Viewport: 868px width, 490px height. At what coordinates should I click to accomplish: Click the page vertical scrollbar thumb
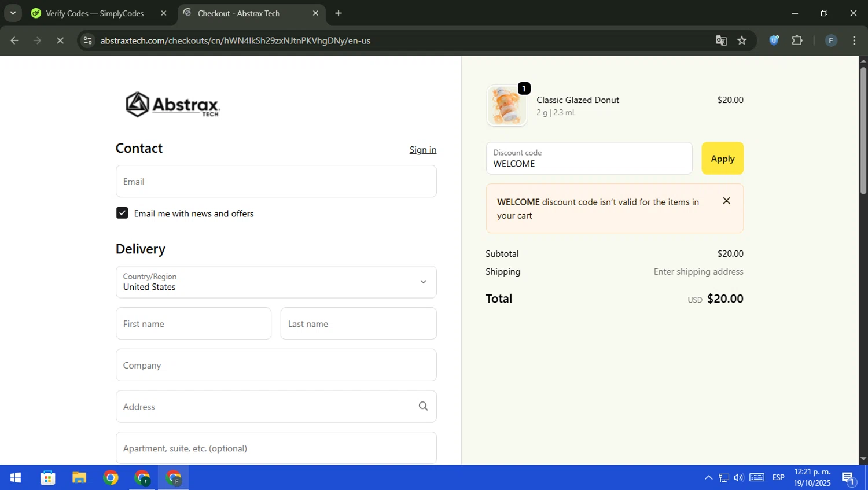863,131
